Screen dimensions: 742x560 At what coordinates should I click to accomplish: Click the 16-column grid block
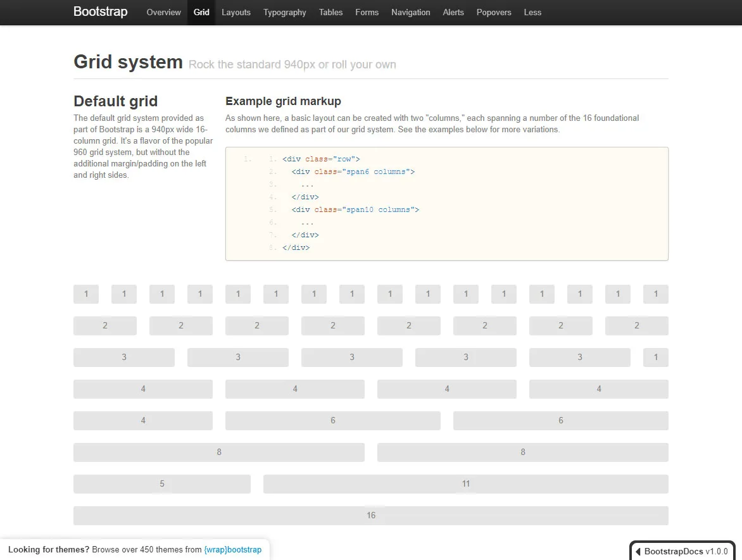371,516
